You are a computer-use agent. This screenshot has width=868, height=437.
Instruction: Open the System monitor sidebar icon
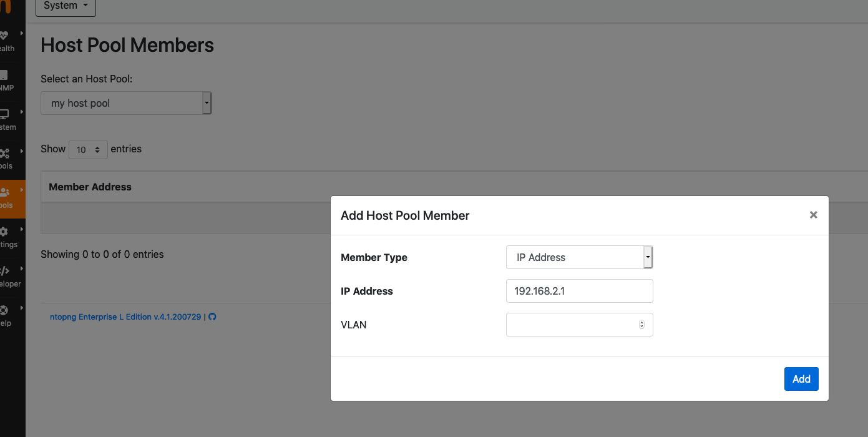point(5,114)
